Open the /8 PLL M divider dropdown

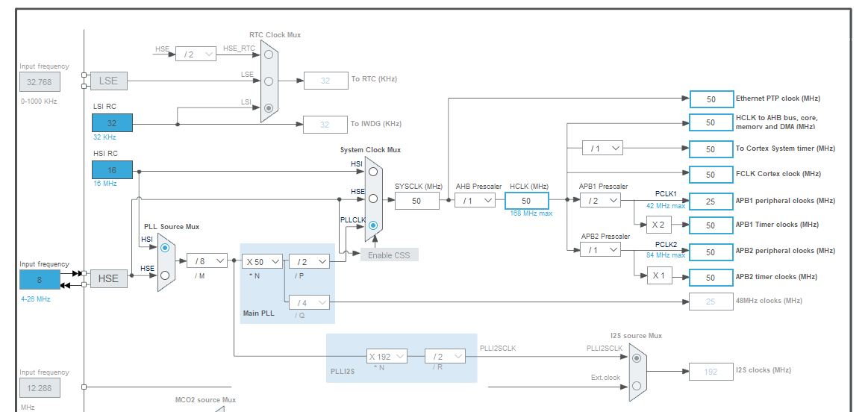tap(207, 260)
